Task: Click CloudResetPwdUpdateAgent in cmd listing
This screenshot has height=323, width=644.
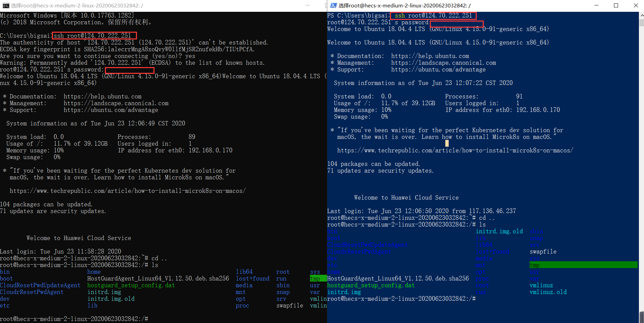Action: 40,285
